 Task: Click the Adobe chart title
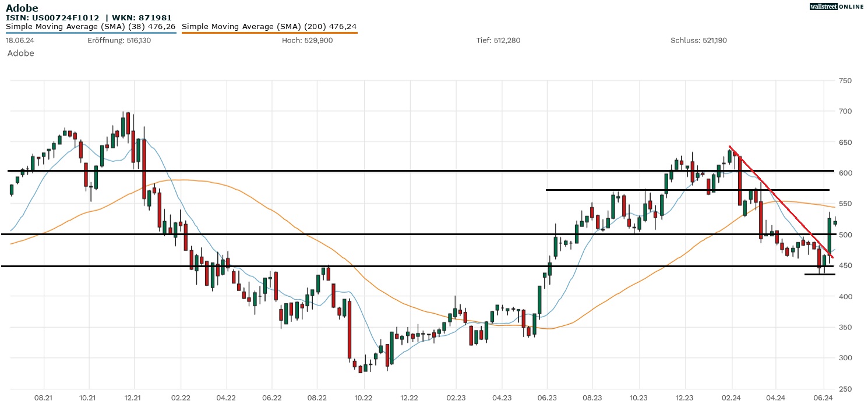[22, 8]
